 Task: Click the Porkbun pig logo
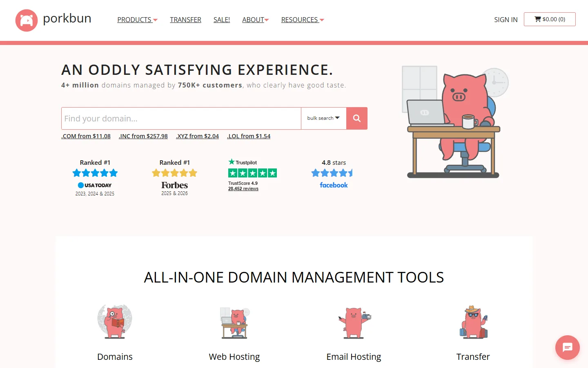pos(27,20)
